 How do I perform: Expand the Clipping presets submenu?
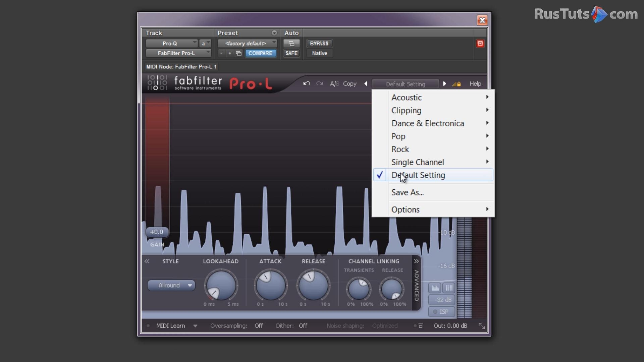(433, 110)
